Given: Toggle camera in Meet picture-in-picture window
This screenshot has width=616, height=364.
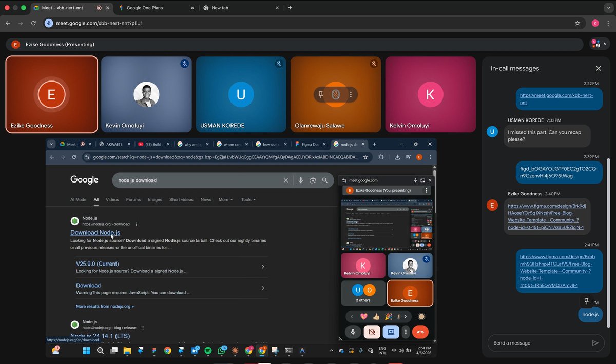Looking at the screenshot, I should point(372,332).
